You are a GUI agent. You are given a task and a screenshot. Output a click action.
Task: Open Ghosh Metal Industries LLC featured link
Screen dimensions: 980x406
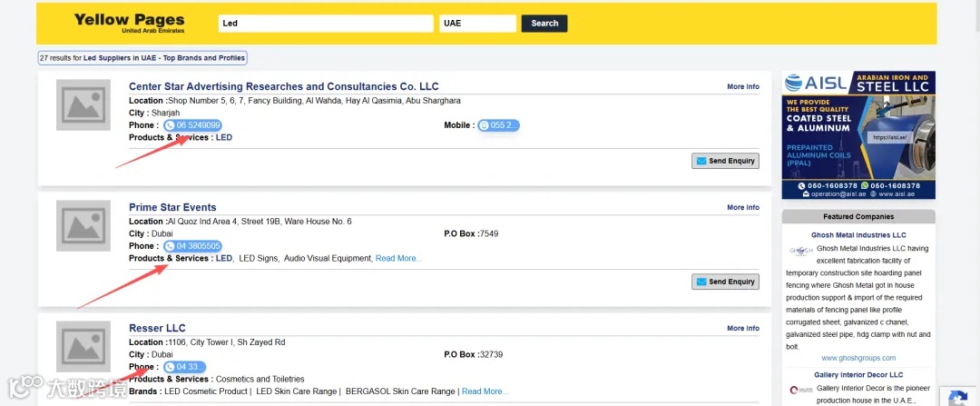pos(858,235)
